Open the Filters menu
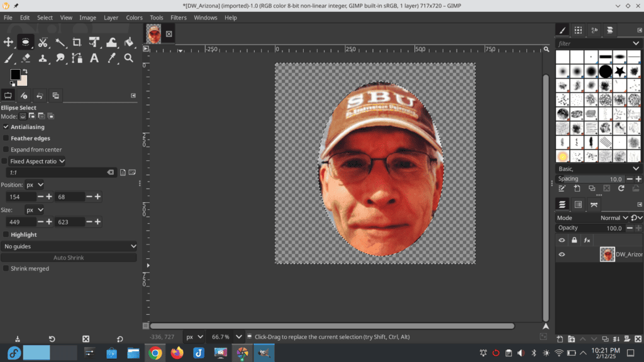The width and height of the screenshot is (644, 362). (x=179, y=18)
